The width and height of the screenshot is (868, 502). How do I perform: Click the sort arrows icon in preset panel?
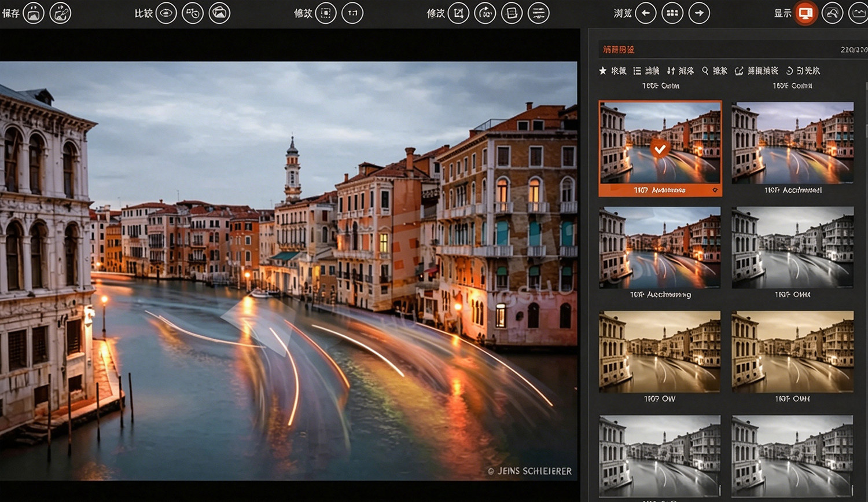tap(671, 71)
